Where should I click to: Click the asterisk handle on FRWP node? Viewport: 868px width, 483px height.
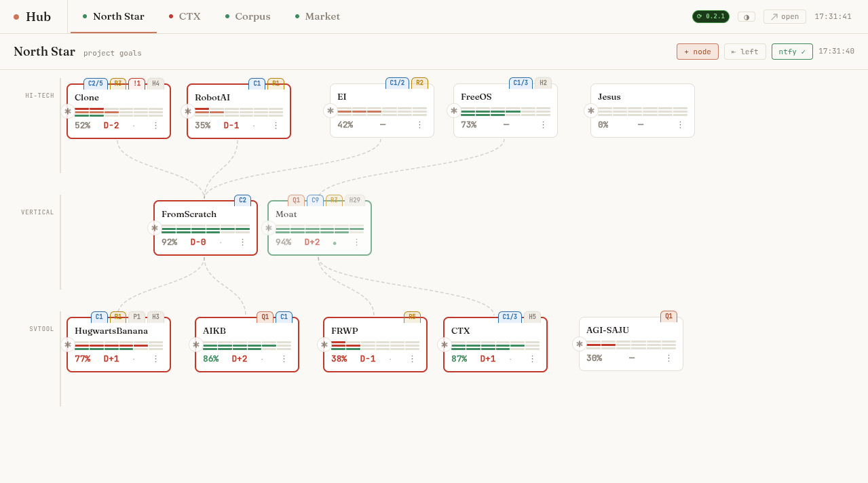[324, 345]
